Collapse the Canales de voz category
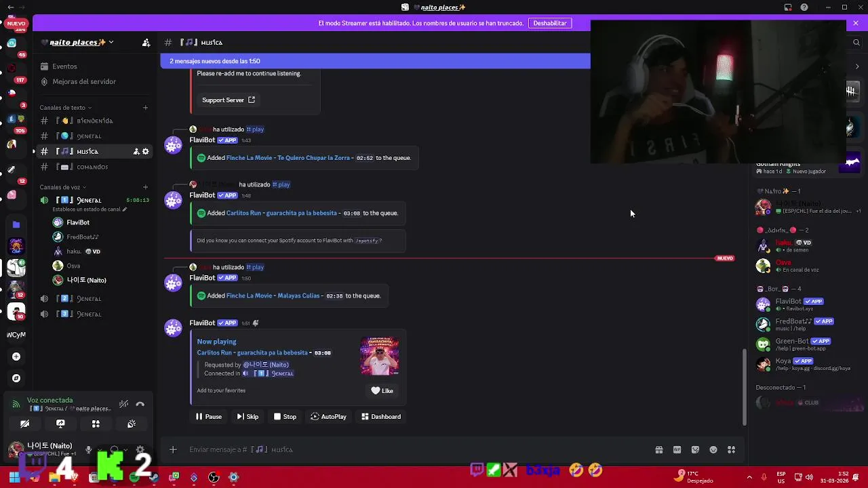 coord(62,187)
